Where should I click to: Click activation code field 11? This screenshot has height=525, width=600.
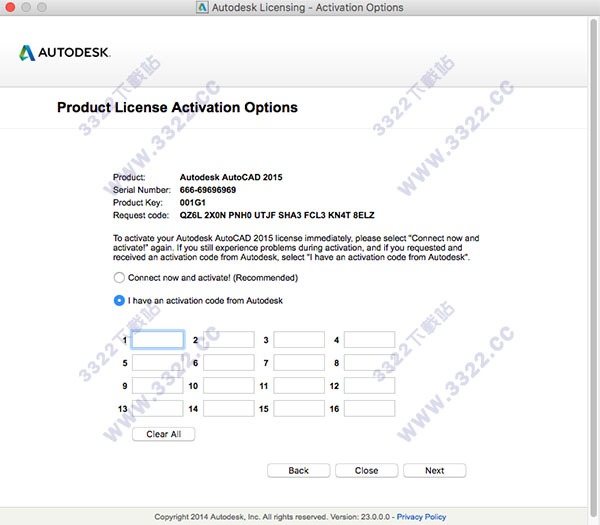tap(299, 386)
